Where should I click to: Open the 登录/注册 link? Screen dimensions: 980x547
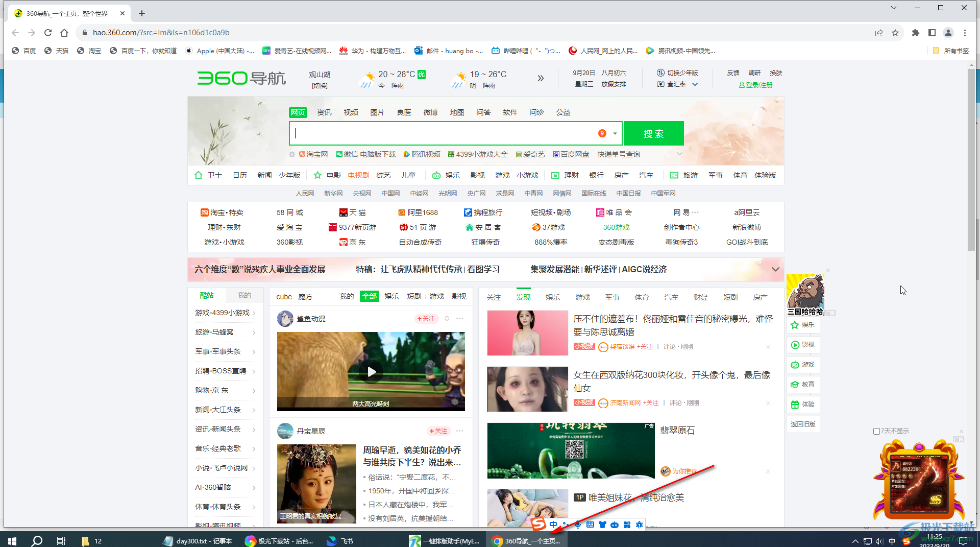click(x=755, y=85)
